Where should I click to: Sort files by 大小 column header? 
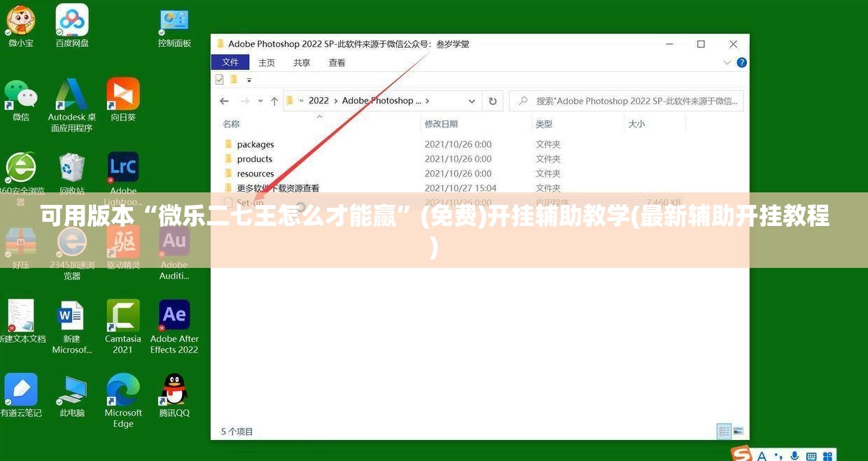point(636,124)
